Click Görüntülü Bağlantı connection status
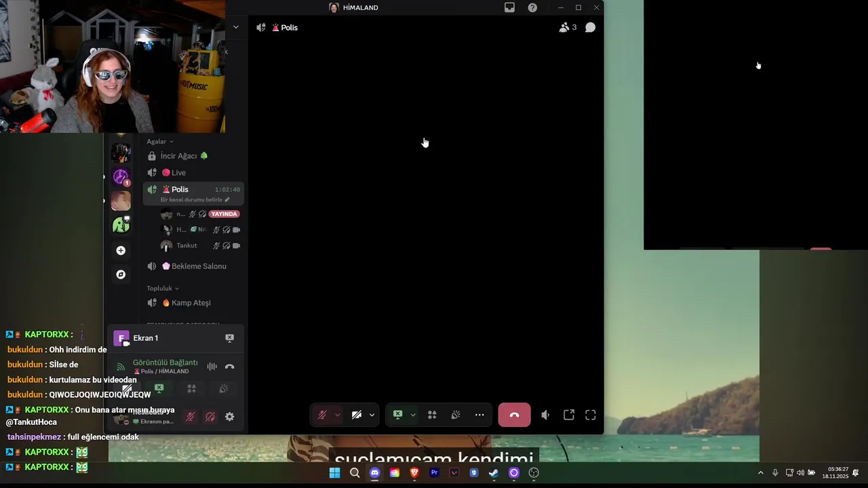868x488 pixels. [x=165, y=363]
